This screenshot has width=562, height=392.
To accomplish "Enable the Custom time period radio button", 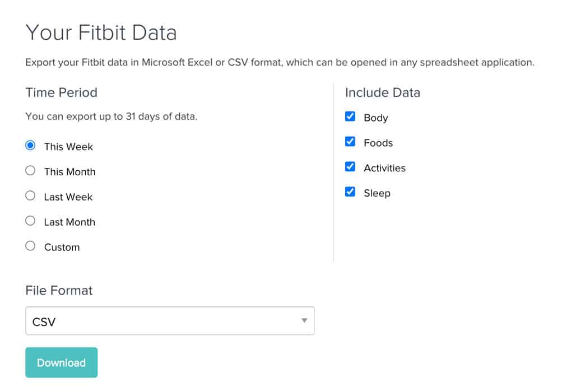I will (31, 246).
